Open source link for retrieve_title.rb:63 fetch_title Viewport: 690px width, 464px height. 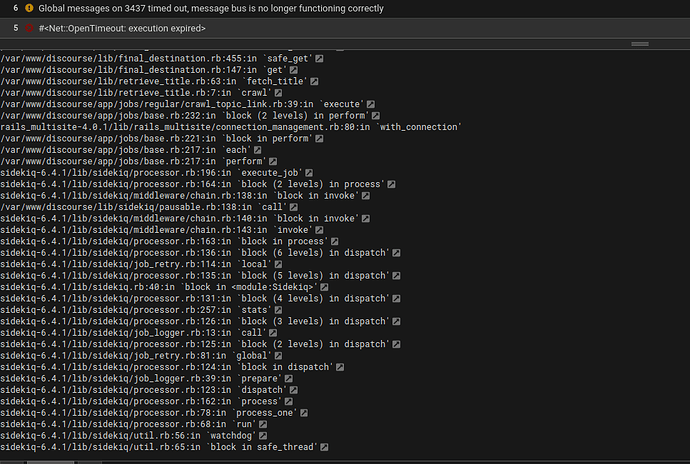click(x=314, y=81)
